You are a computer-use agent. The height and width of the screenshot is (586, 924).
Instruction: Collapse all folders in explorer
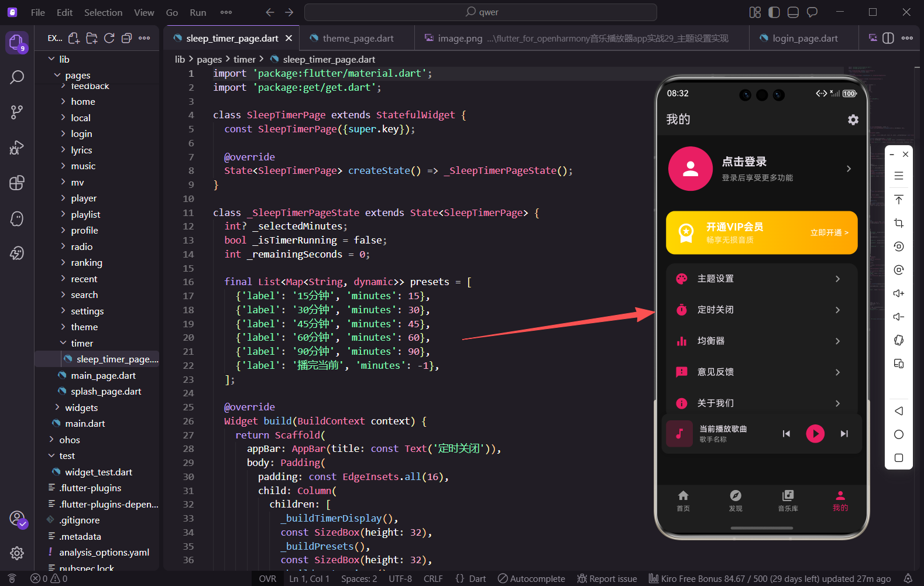point(126,38)
